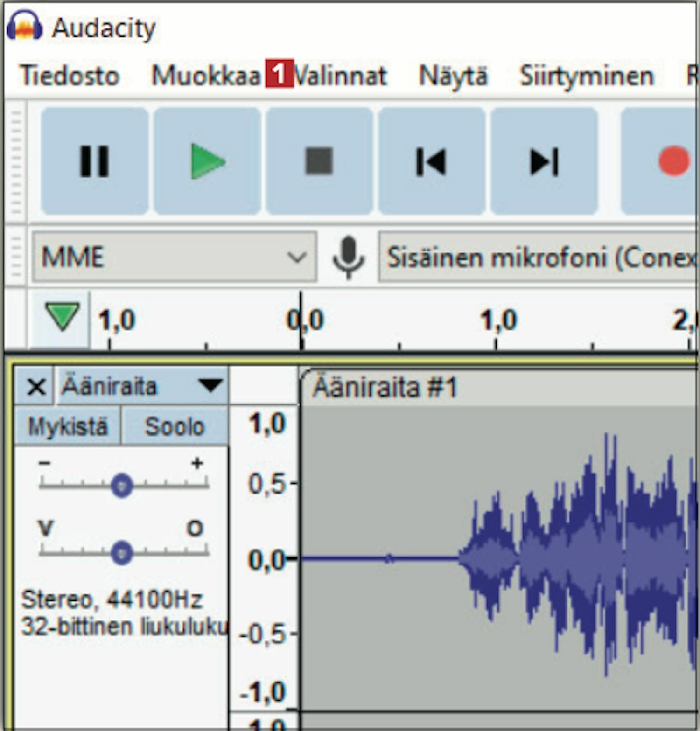Click the green timeline options triangle

tap(62, 317)
